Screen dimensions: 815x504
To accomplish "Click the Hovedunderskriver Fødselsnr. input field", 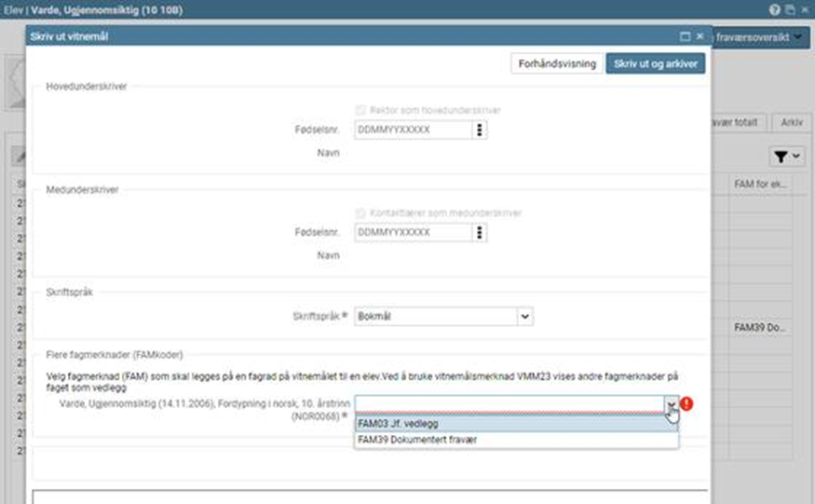I will tap(411, 130).
